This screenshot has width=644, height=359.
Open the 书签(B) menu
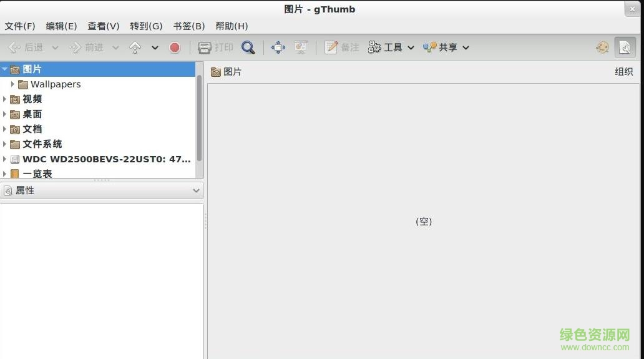click(x=188, y=26)
